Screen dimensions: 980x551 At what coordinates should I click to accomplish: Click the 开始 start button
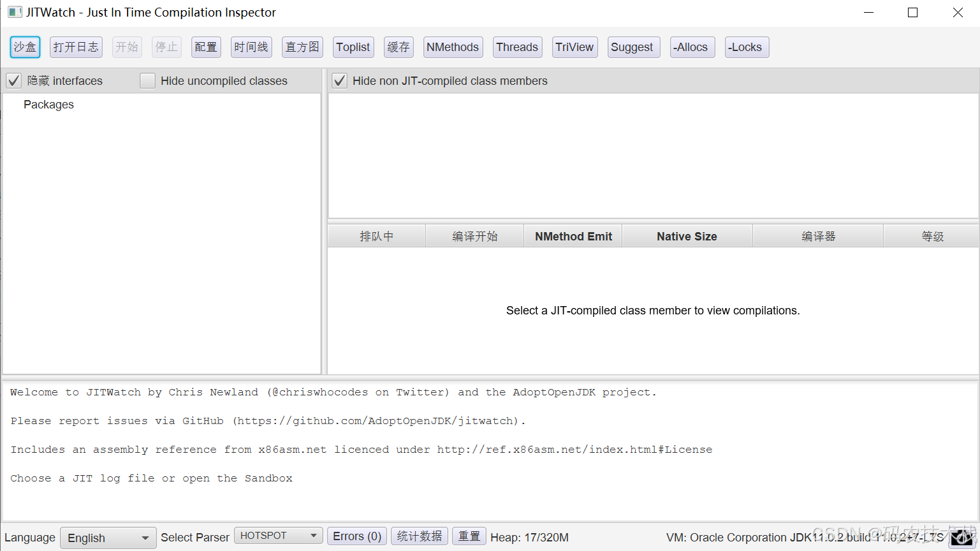pos(127,47)
